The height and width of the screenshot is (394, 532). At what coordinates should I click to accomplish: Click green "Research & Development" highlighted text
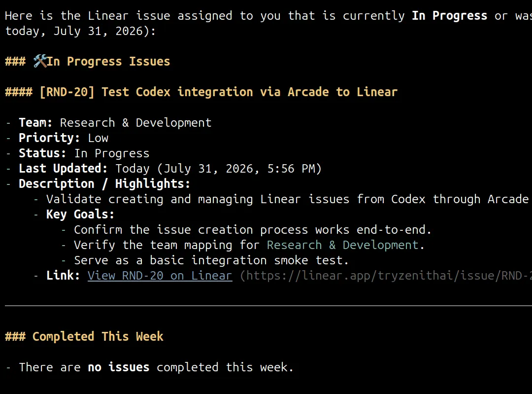click(343, 245)
